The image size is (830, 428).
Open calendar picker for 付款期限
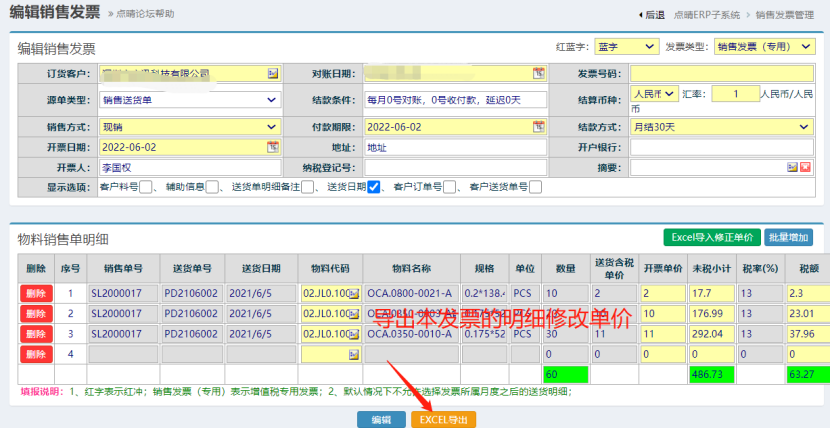[539, 127]
